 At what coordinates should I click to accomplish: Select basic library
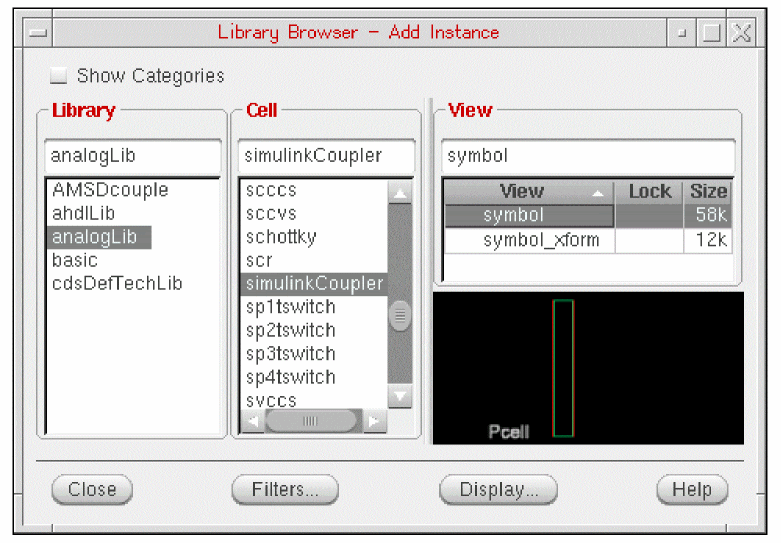(75, 260)
